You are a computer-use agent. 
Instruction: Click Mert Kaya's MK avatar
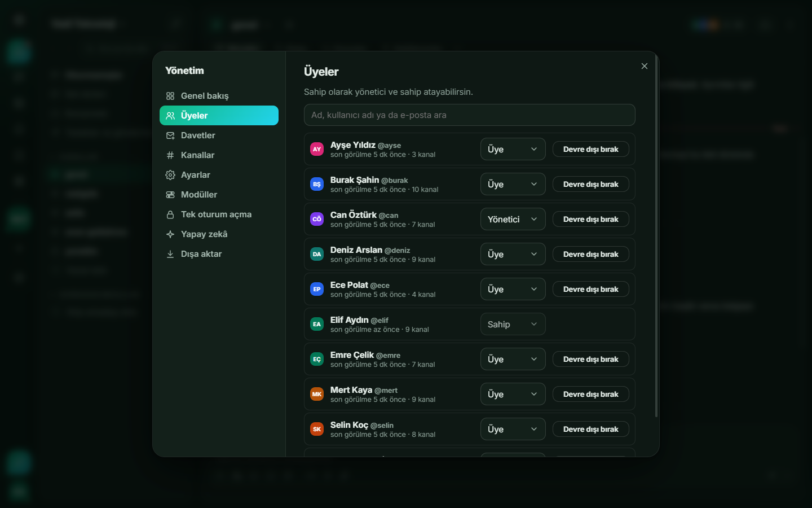317,394
